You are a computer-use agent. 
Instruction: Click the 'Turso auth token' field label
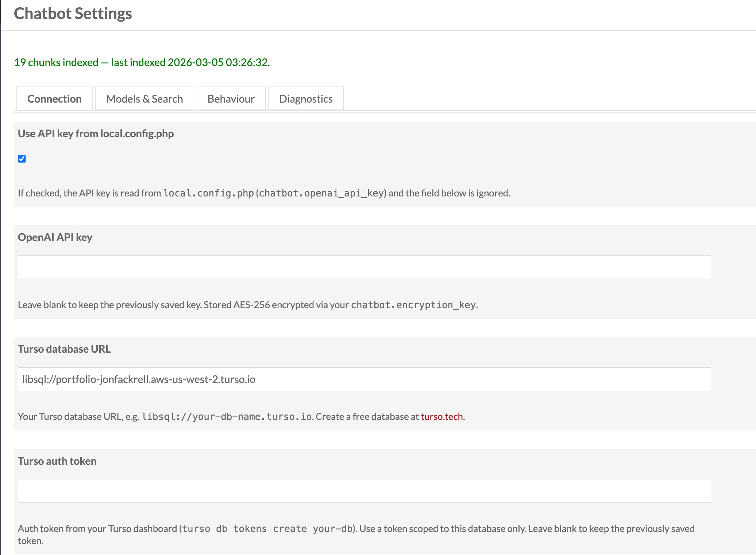click(57, 461)
